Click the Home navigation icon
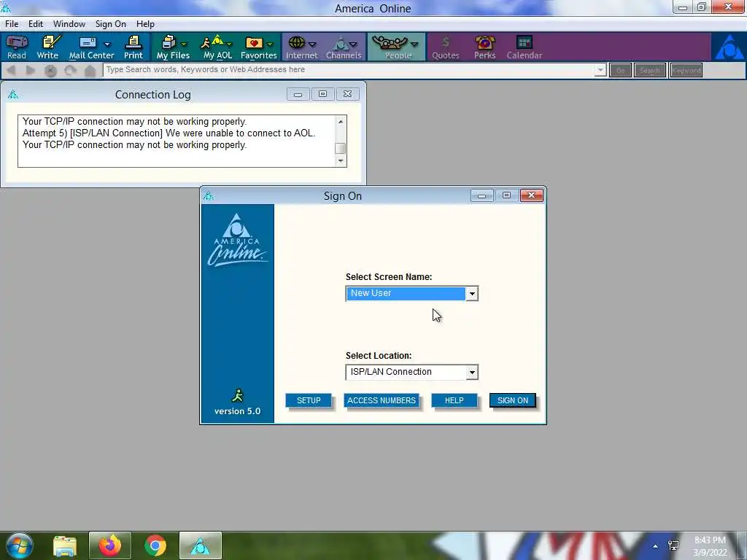Image resolution: width=747 pixels, height=560 pixels. pyautogui.click(x=90, y=71)
